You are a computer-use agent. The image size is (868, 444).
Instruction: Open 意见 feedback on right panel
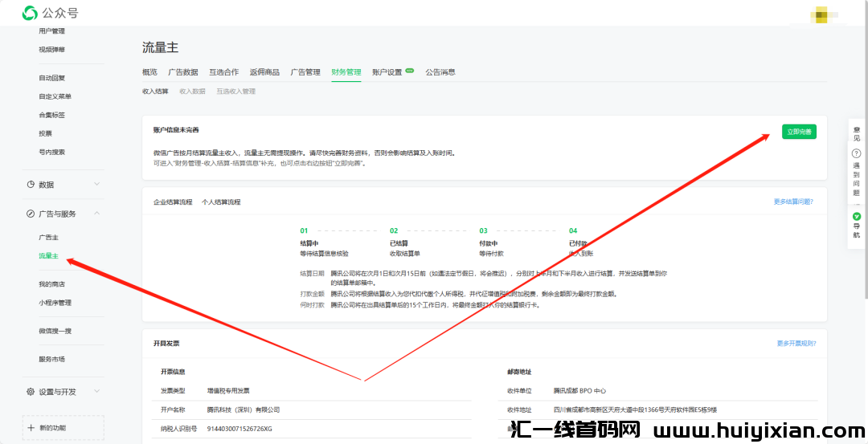pos(856,133)
